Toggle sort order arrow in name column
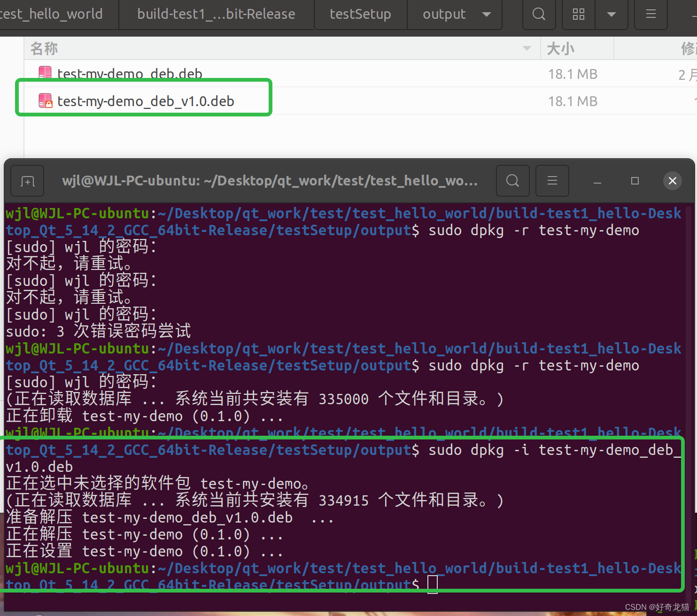This screenshot has width=697, height=616. [x=527, y=48]
